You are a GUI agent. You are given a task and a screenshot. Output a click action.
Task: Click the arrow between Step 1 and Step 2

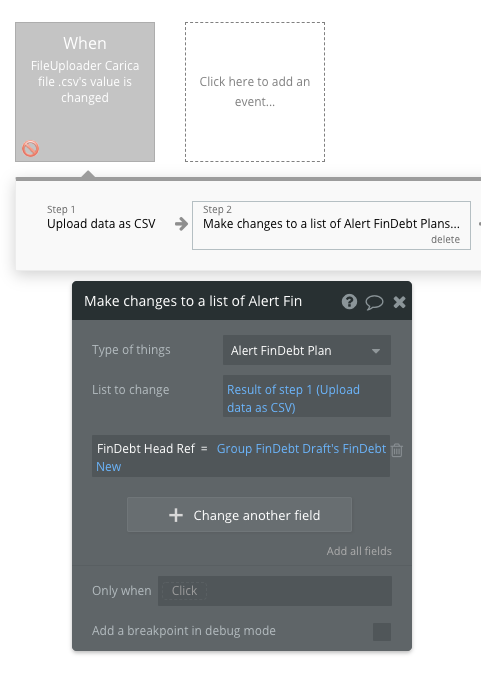181,224
